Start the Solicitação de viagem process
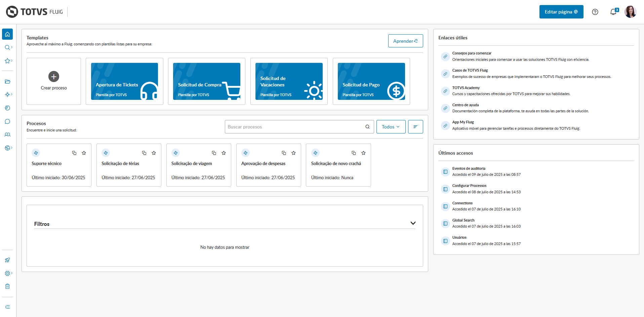The width and height of the screenshot is (644, 317). [x=199, y=165]
